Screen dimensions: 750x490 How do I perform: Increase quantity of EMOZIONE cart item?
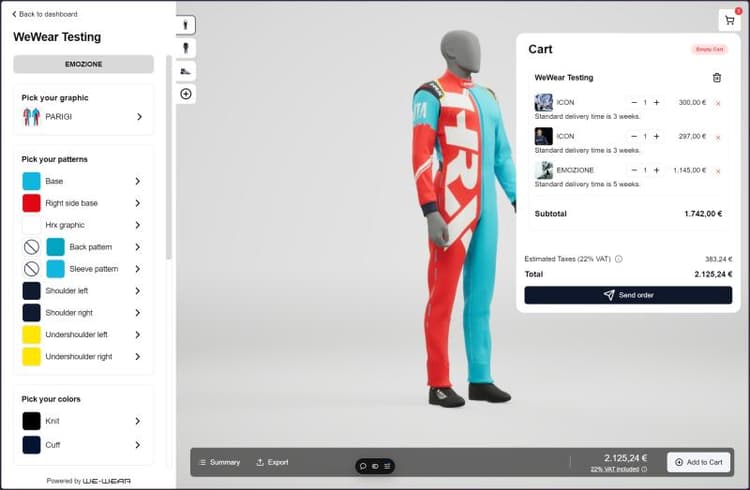point(656,170)
